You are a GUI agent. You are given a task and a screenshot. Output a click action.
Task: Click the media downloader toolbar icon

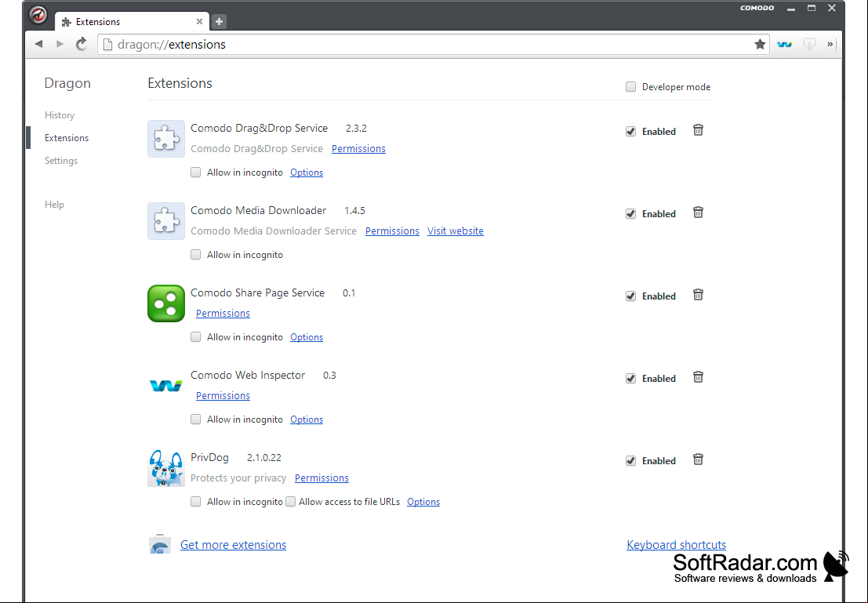point(809,44)
